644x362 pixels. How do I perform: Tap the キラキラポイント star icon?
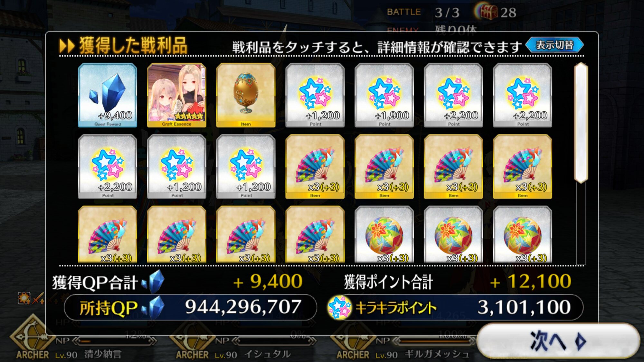pyautogui.click(x=339, y=307)
